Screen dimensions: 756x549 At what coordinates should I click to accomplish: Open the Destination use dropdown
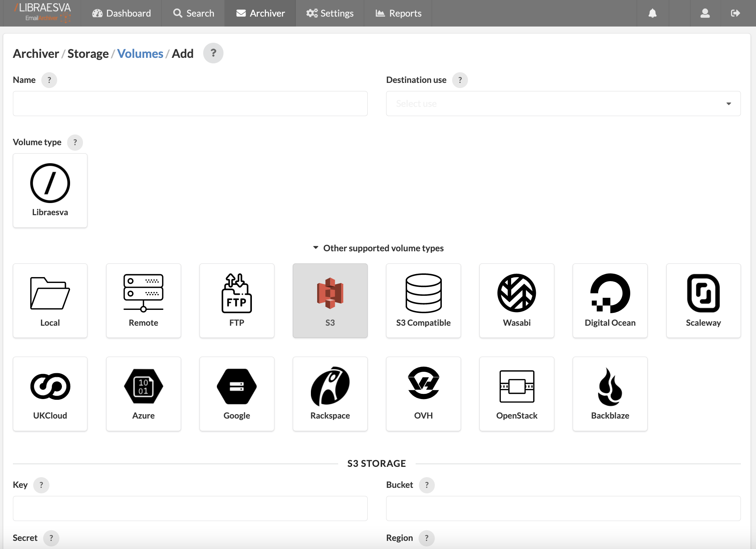(x=563, y=104)
